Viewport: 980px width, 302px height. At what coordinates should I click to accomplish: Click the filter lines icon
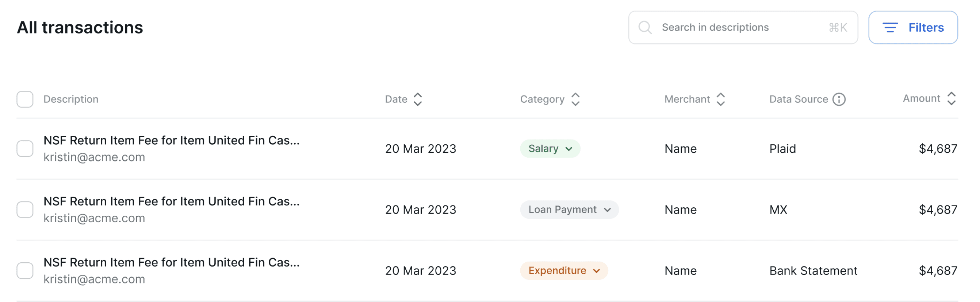tap(890, 27)
